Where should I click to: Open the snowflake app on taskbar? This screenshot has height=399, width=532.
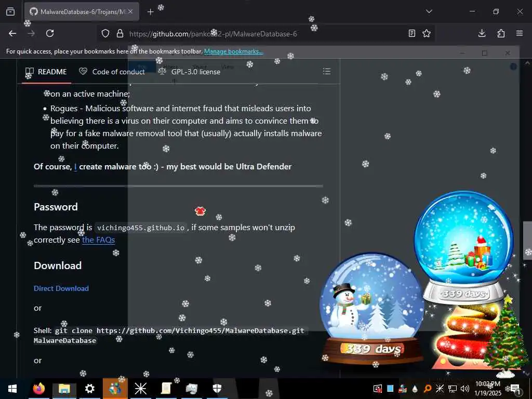[140, 389]
